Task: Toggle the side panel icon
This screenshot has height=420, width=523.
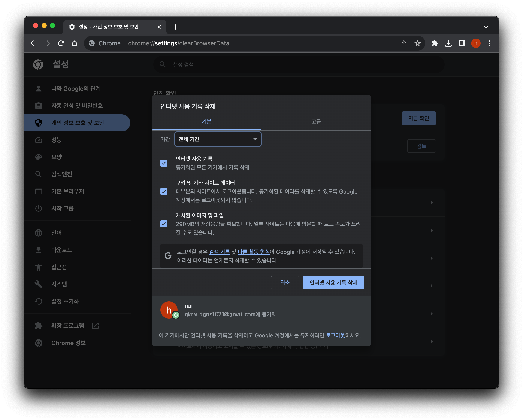Action: (x=462, y=43)
